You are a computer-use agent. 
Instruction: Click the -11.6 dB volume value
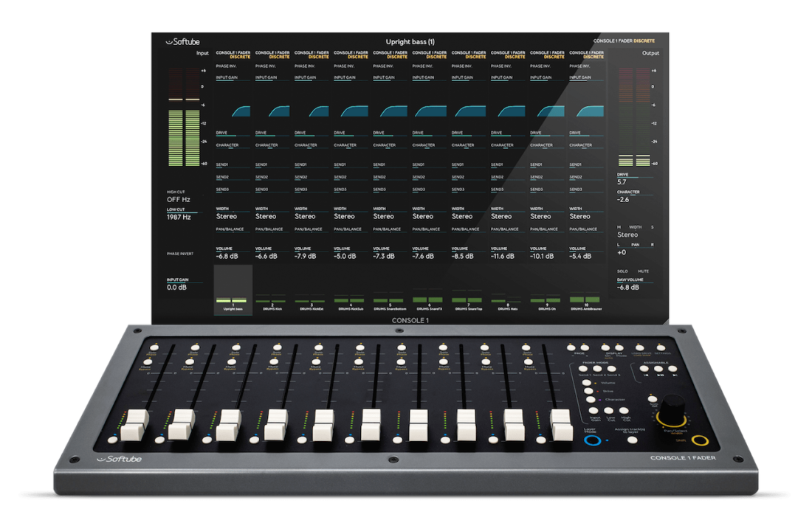click(x=502, y=256)
